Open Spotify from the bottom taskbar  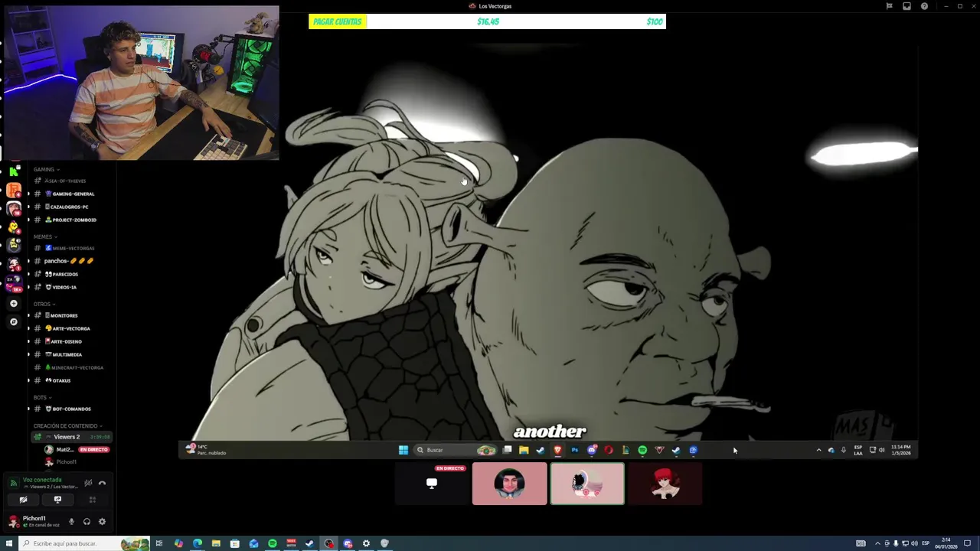click(272, 543)
